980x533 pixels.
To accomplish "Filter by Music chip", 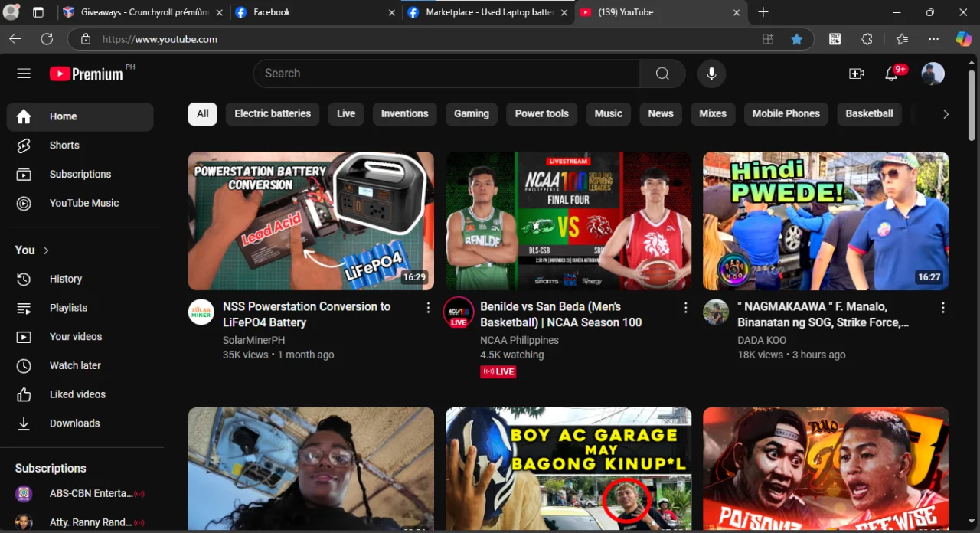I will tap(608, 113).
